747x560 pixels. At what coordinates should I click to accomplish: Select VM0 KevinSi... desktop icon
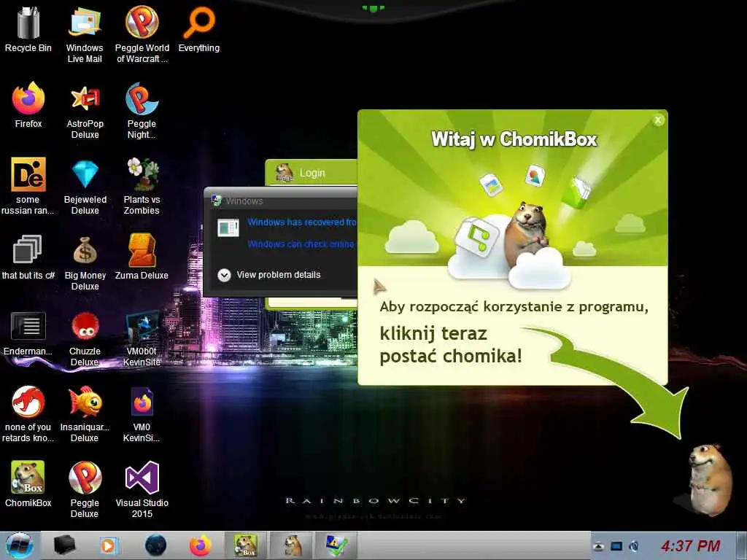[x=142, y=413]
